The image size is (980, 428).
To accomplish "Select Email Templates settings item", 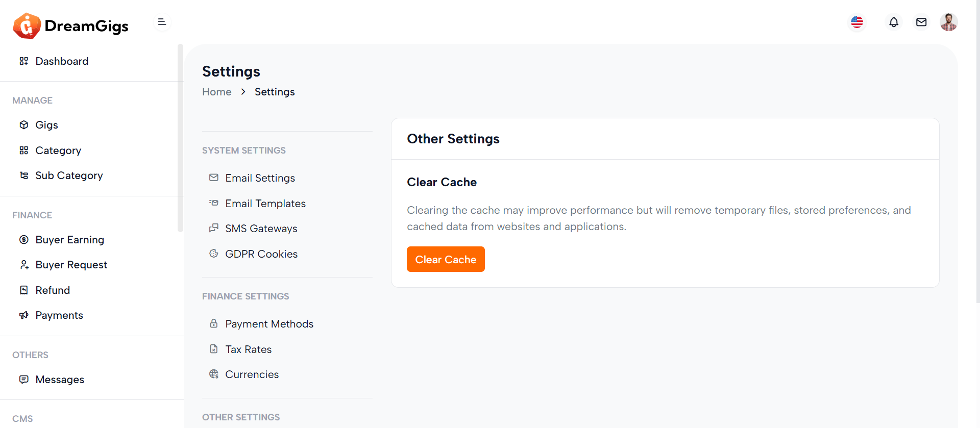I will [265, 204].
